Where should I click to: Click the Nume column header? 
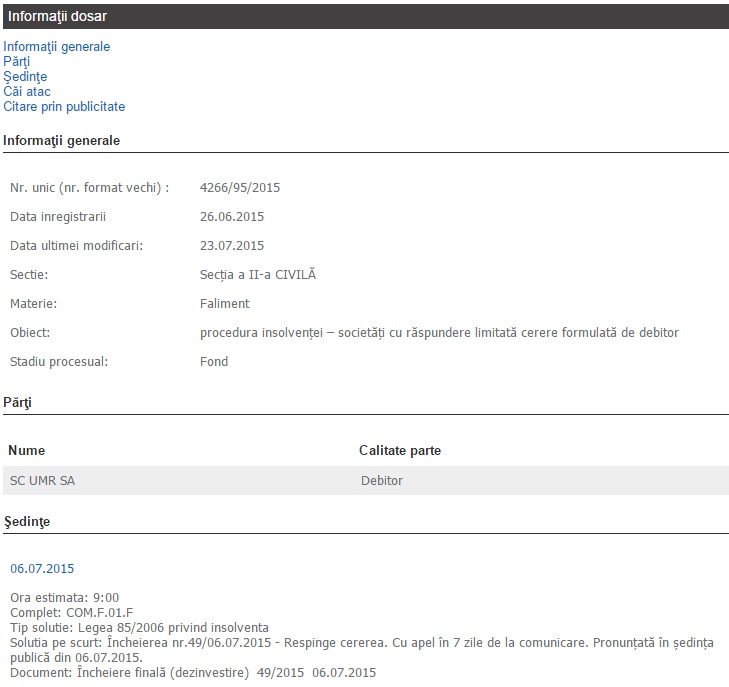click(x=27, y=451)
